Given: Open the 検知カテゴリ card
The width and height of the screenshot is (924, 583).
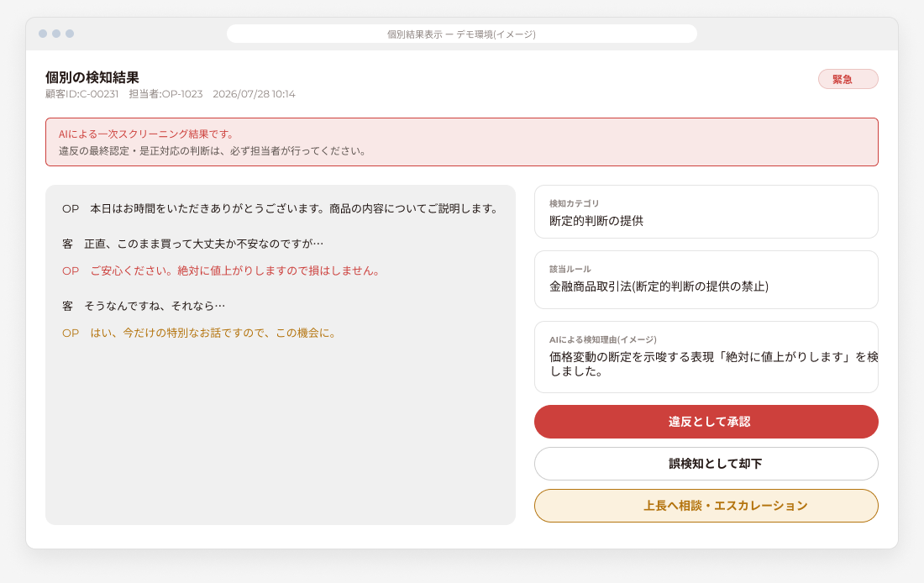Looking at the screenshot, I should point(706,212).
